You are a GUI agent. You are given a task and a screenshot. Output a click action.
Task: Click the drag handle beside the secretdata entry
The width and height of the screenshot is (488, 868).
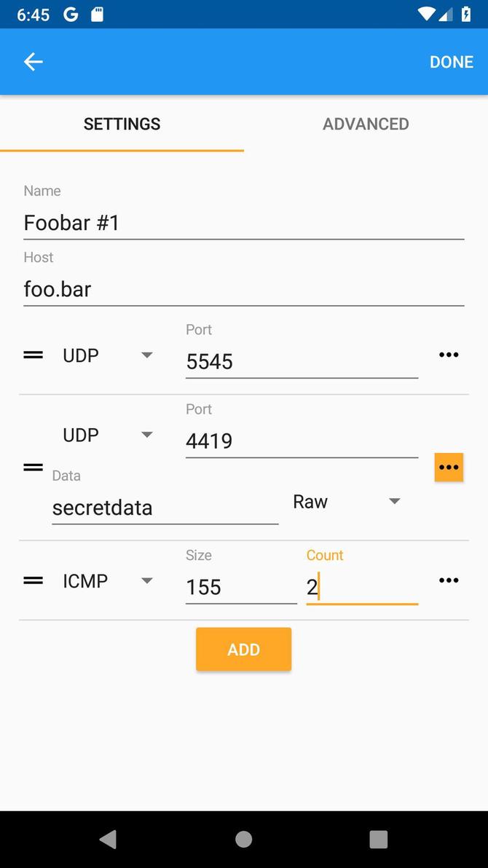(33, 467)
